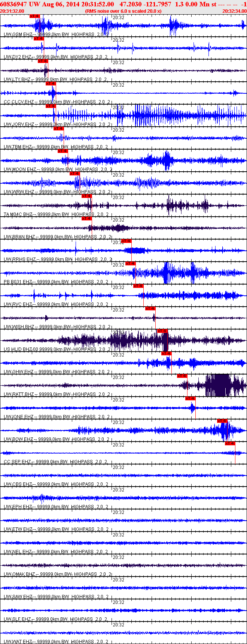Click the 20:32 minute label above UW.GSM trace
This screenshot has height=644, width=247.
click(119, 18)
